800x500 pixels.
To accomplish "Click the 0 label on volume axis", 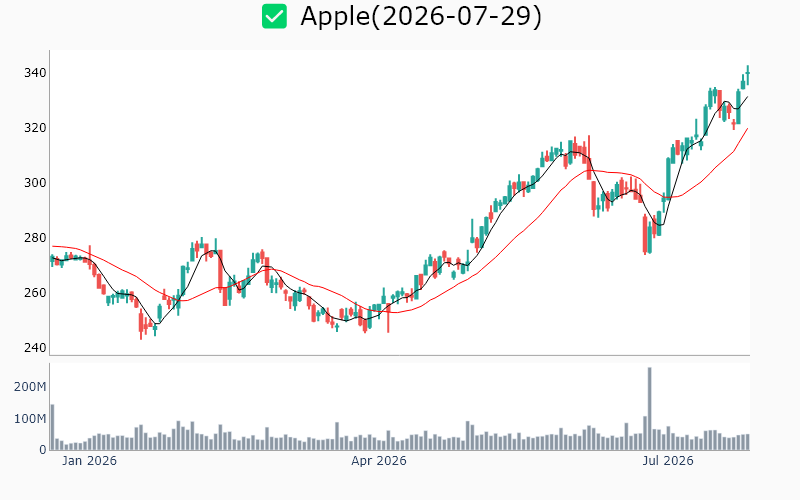I will (43, 450).
